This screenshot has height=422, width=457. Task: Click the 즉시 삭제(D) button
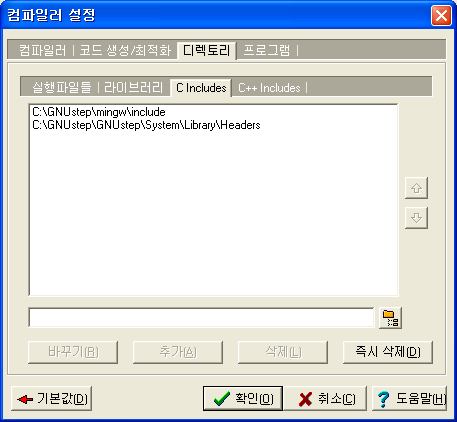(x=388, y=352)
